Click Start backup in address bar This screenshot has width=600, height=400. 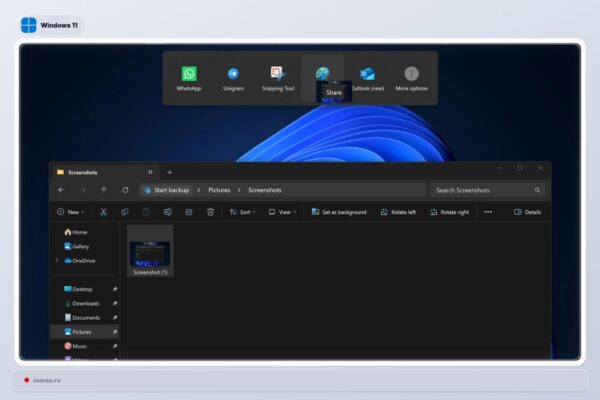point(167,190)
